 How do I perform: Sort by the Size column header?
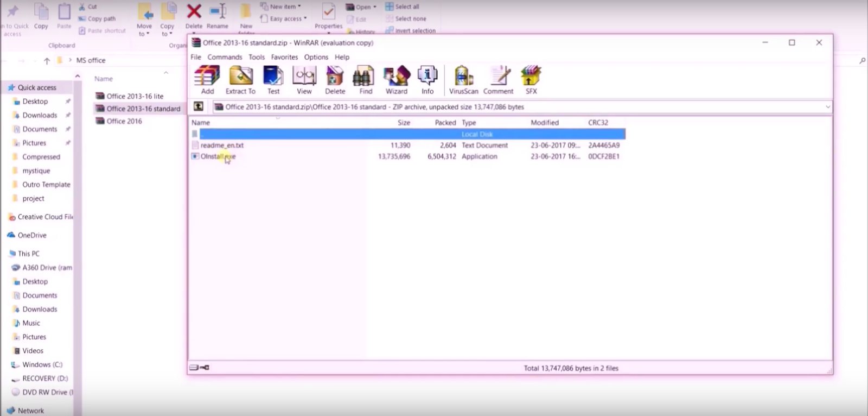tap(404, 123)
